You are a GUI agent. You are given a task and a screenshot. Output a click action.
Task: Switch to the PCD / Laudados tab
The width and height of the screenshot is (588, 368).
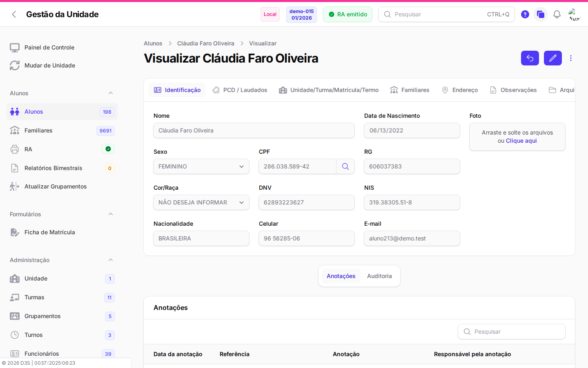[x=240, y=90]
